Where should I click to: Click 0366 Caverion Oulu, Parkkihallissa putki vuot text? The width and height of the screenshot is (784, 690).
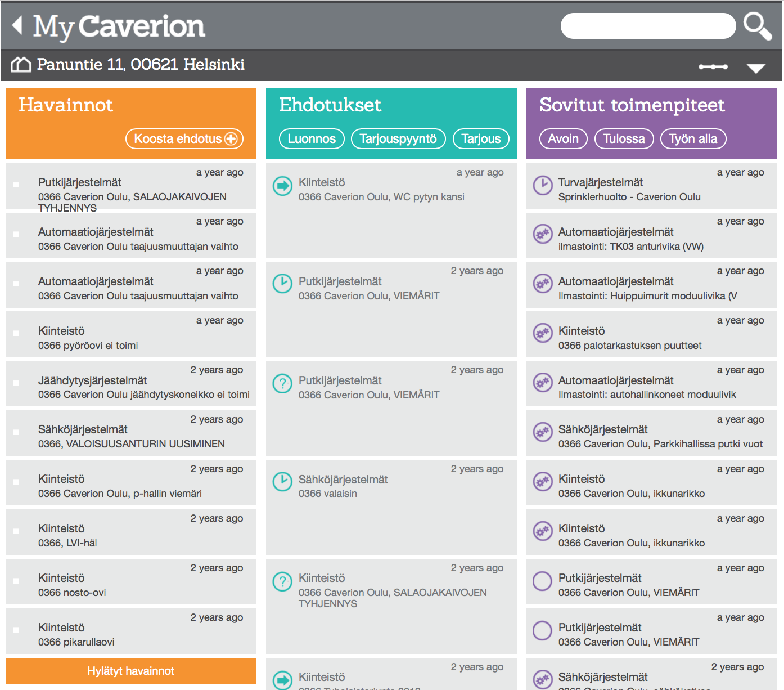point(660,444)
